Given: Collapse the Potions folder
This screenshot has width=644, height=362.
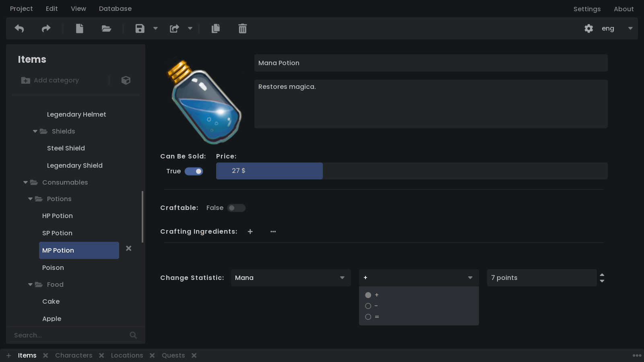Looking at the screenshot, I should tap(30, 199).
